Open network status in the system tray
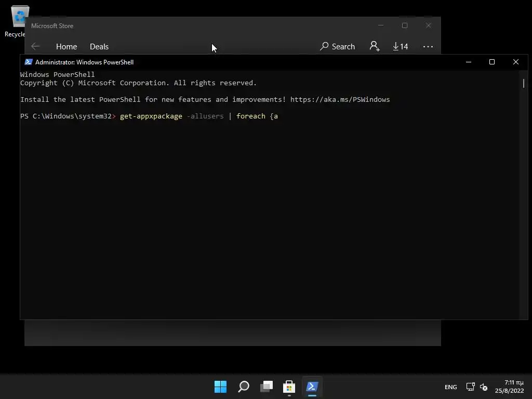Viewport: 532px width, 399px height. 470,387
